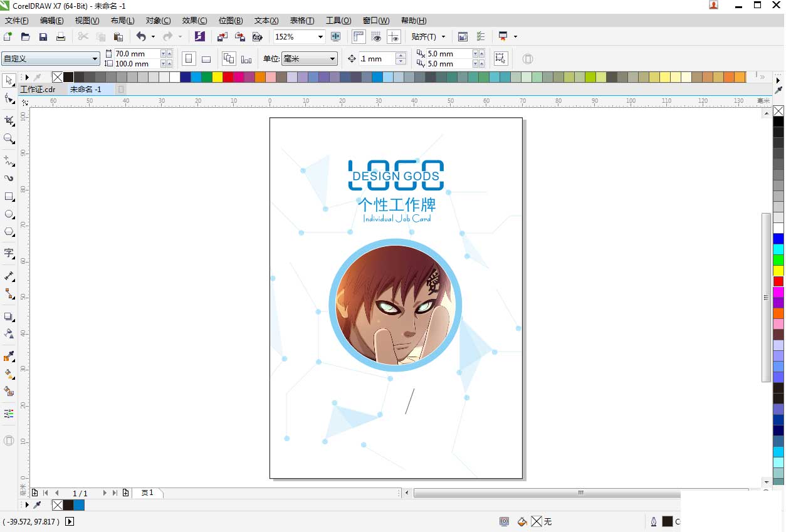The width and height of the screenshot is (786, 532).
Task: Click the vertical scrollbar thumb
Action: (766, 297)
